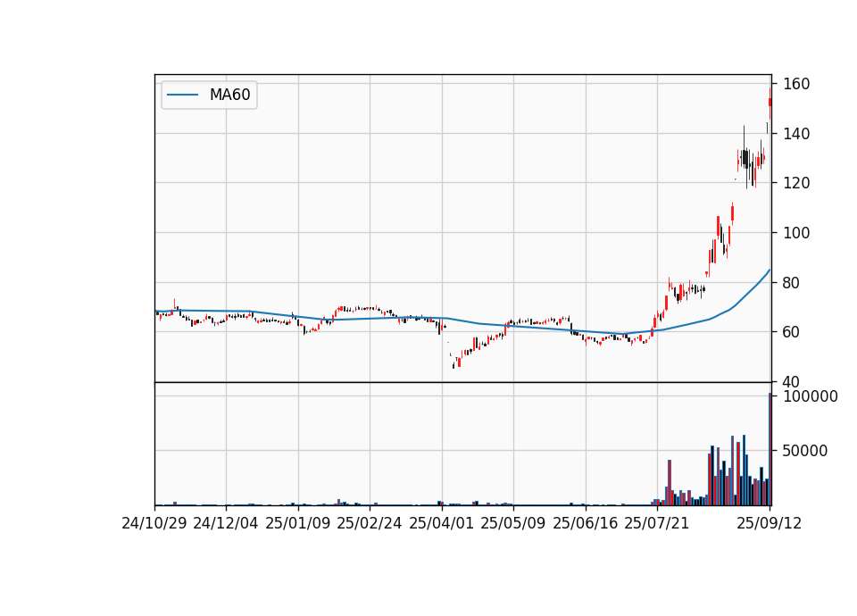Click the 24/10/29 date label
The image size is (857, 616).
[154, 523]
